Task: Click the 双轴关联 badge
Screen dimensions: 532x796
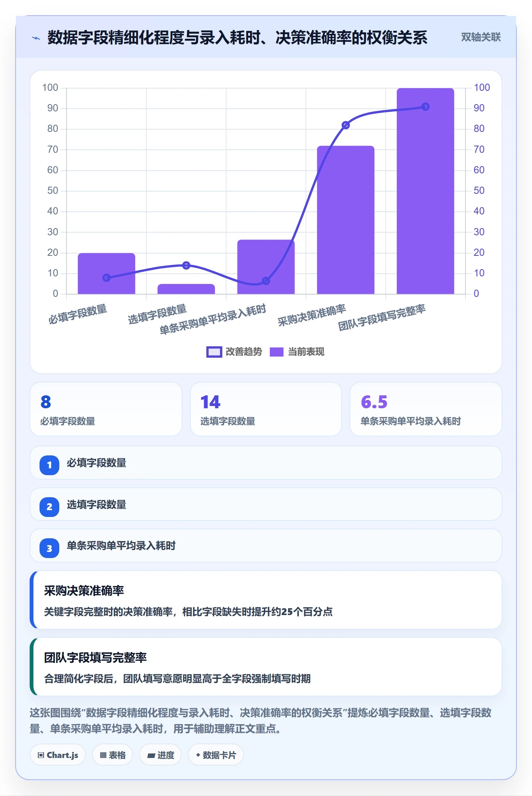Action: point(481,37)
